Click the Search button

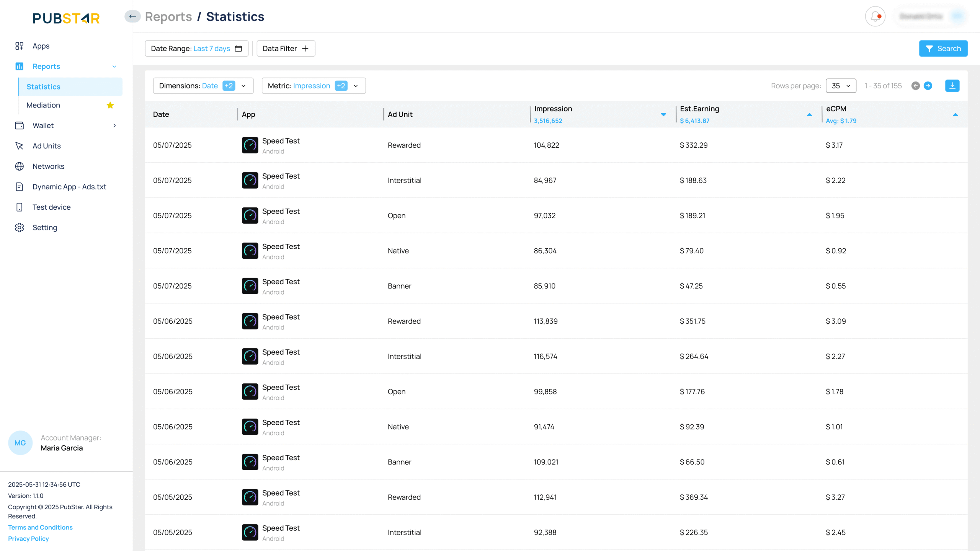pyautogui.click(x=943, y=49)
